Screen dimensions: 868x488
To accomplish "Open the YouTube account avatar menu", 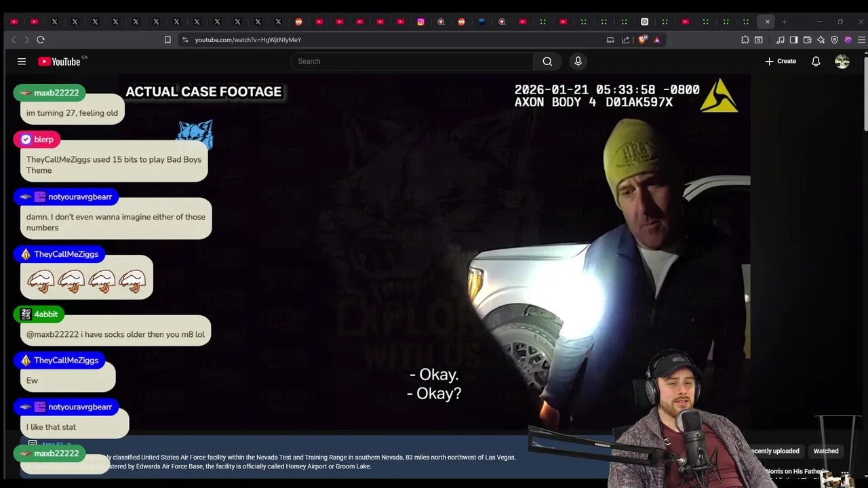I will click(x=842, y=61).
